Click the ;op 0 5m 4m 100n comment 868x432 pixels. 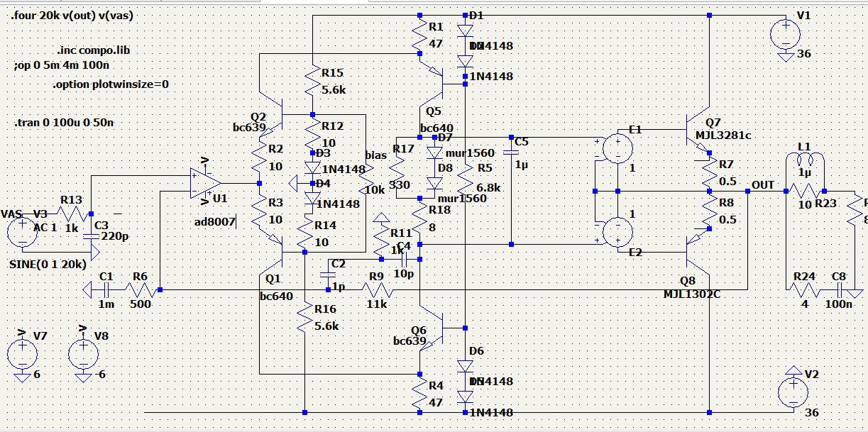point(61,66)
